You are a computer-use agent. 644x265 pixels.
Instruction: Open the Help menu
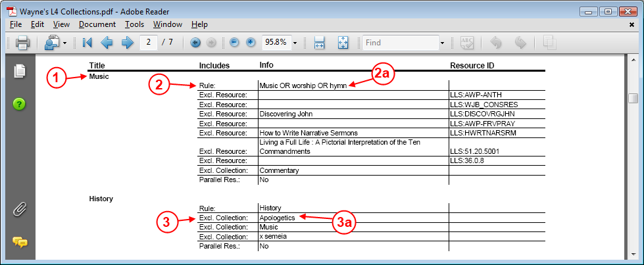199,24
